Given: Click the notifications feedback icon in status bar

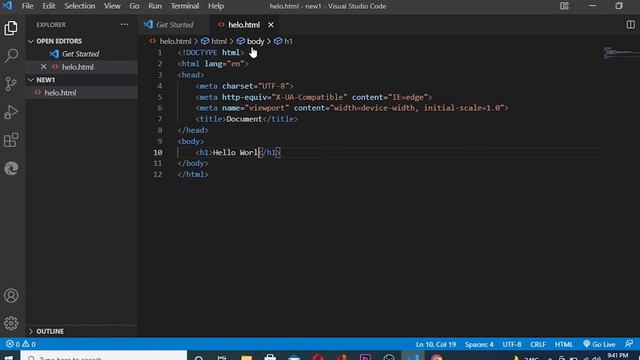Looking at the screenshot, I should (x=629, y=344).
